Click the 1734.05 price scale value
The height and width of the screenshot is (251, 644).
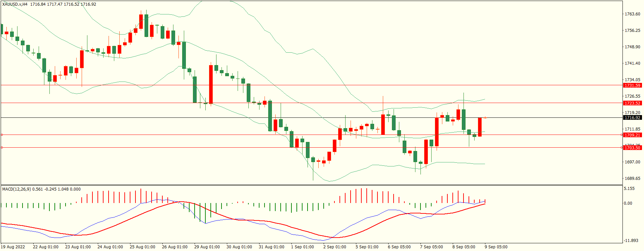point(632,80)
